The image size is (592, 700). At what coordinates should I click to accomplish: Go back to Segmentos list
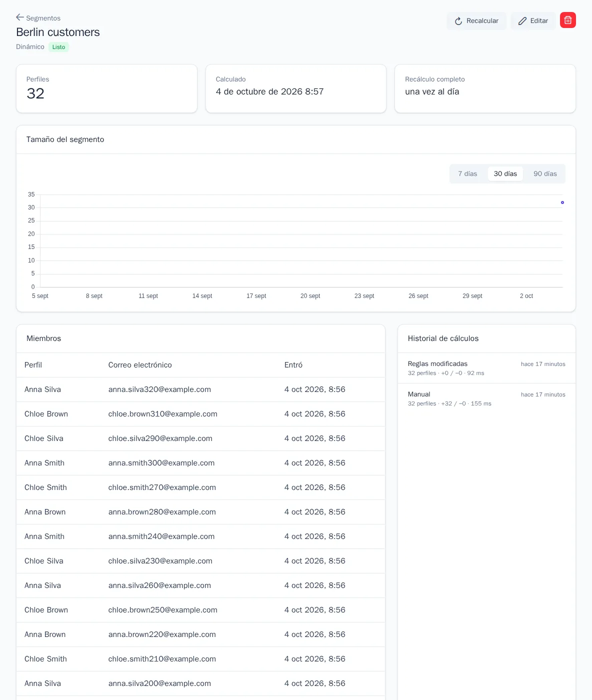tap(38, 18)
